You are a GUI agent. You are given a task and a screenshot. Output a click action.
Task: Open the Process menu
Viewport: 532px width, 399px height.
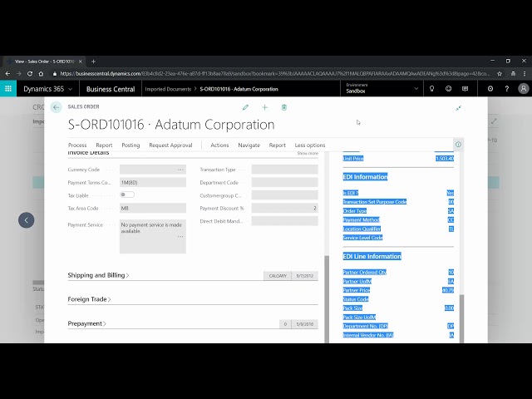pyautogui.click(x=77, y=145)
